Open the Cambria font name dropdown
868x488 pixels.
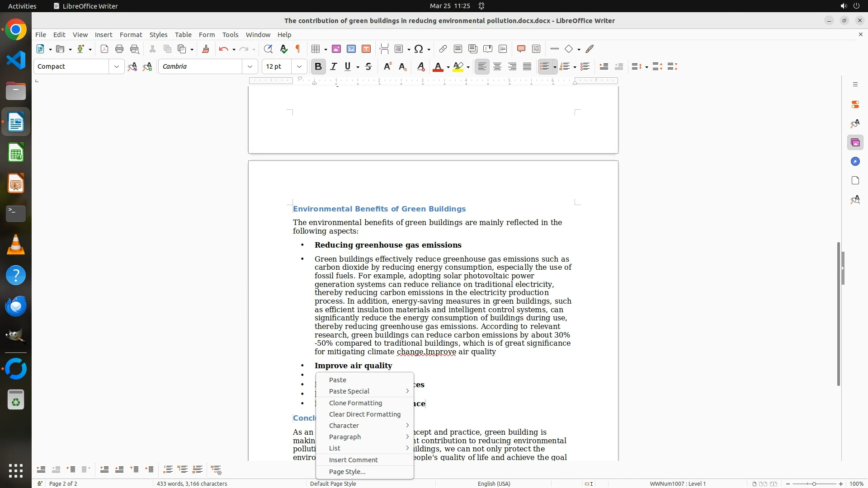[x=250, y=66]
